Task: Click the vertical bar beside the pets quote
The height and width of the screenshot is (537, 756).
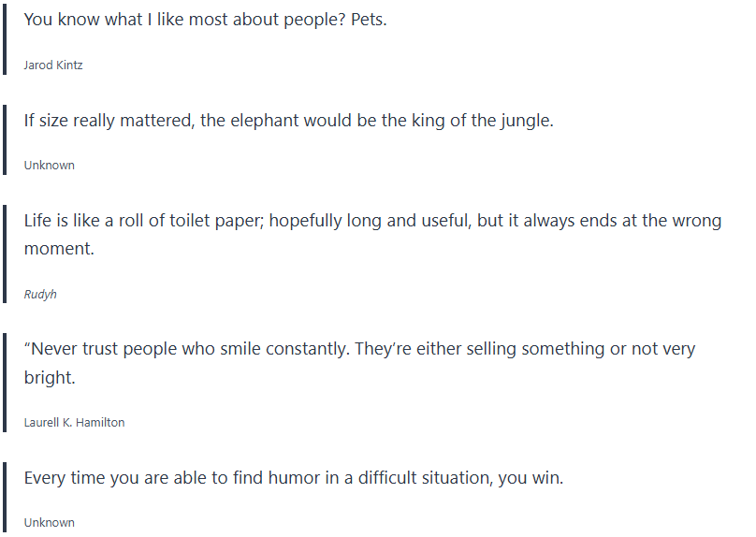Action: pyautogui.click(x=6, y=41)
